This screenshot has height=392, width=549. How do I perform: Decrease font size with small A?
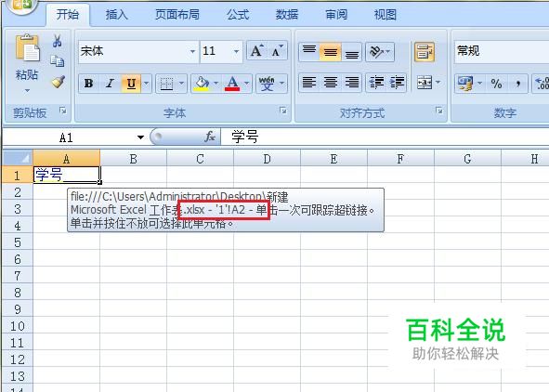tap(278, 51)
